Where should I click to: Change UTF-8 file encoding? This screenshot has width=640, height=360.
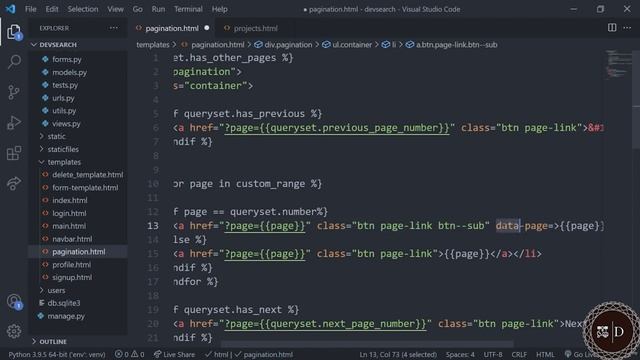tap(493, 354)
